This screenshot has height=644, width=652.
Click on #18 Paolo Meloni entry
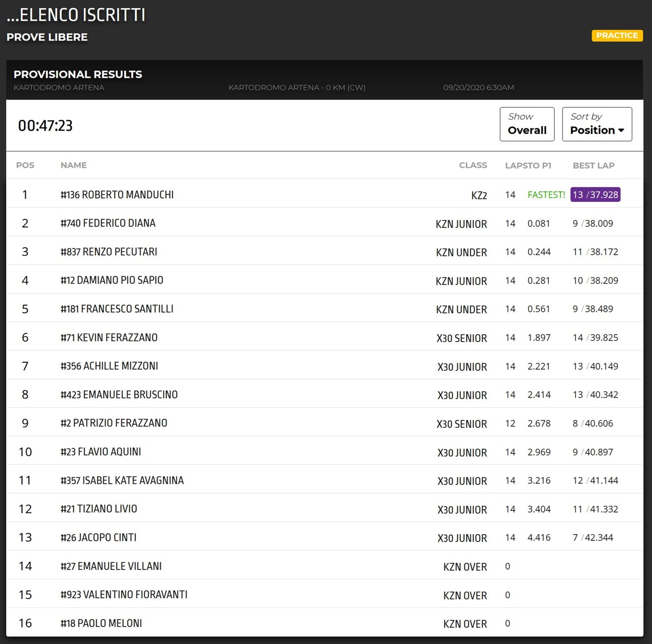pos(101,623)
